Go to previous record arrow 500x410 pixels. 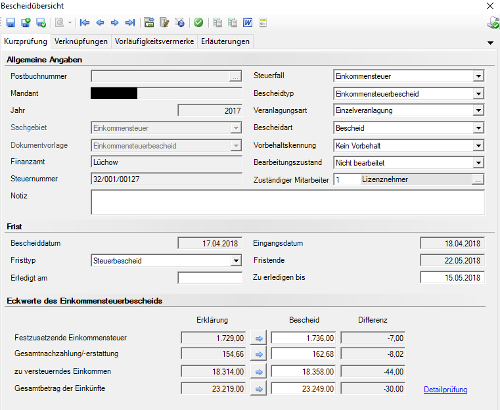tap(100, 23)
